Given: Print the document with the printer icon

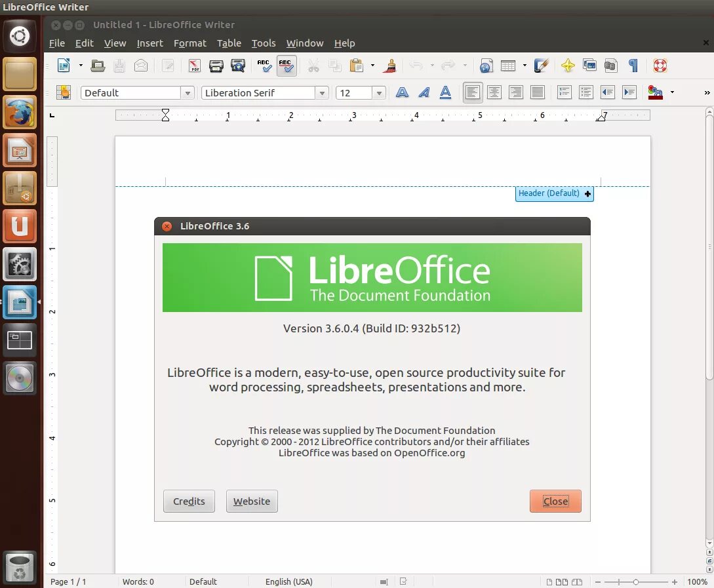Looking at the screenshot, I should (x=216, y=66).
